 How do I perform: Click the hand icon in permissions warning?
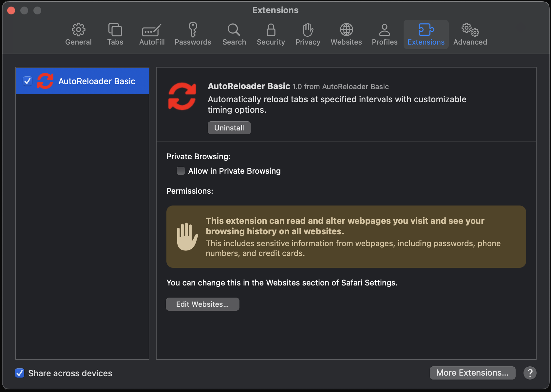coord(187,237)
